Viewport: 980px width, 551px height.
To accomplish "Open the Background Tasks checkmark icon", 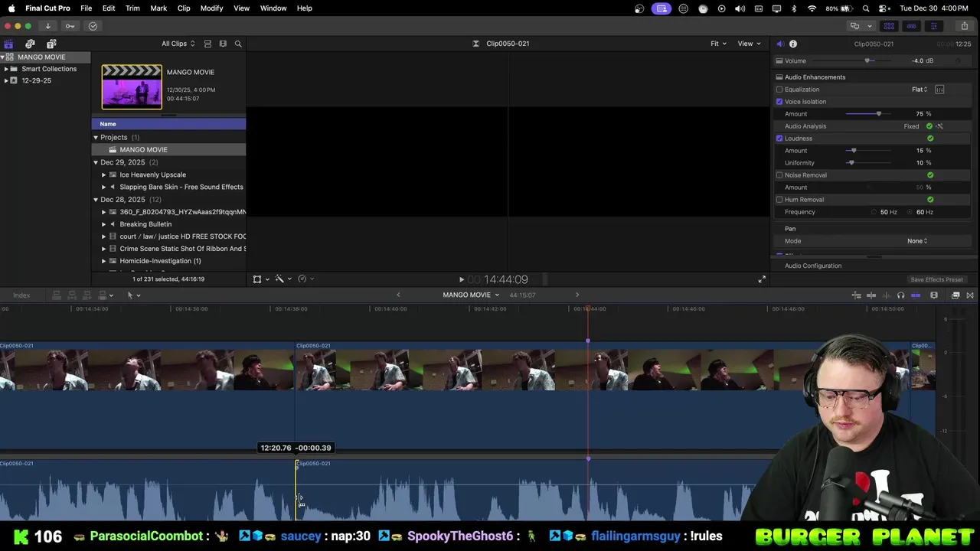I will [x=93, y=26].
